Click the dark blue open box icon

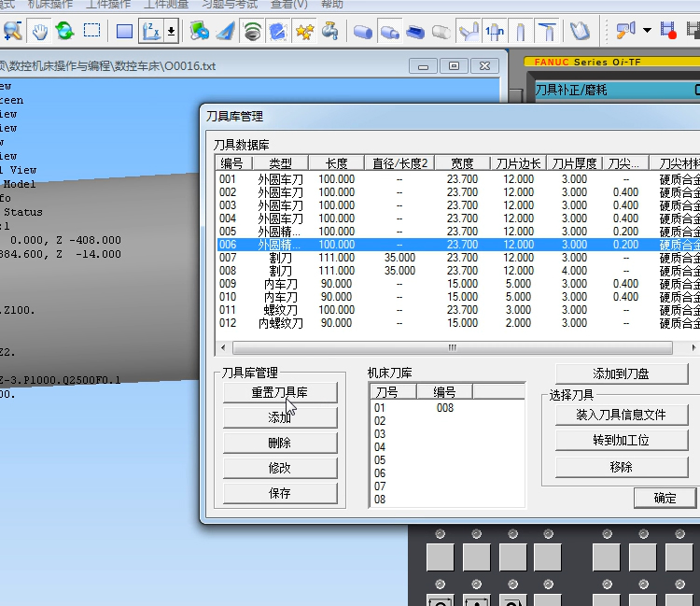point(415,31)
